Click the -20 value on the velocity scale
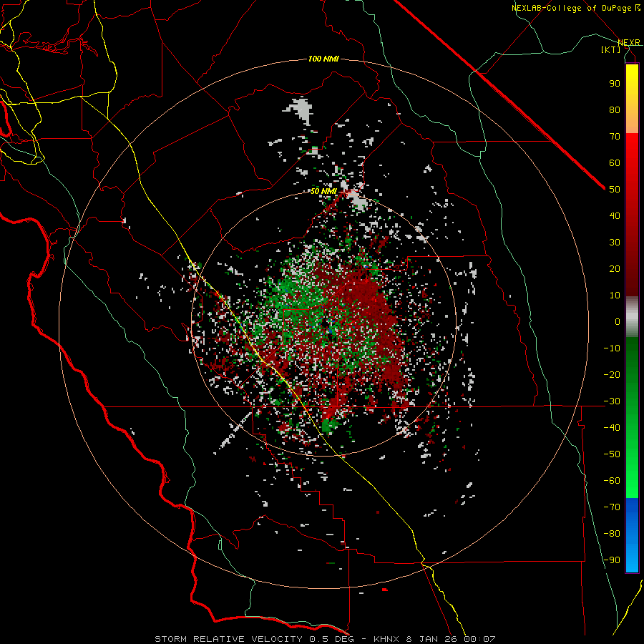The width and height of the screenshot is (644, 644). (x=612, y=374)
